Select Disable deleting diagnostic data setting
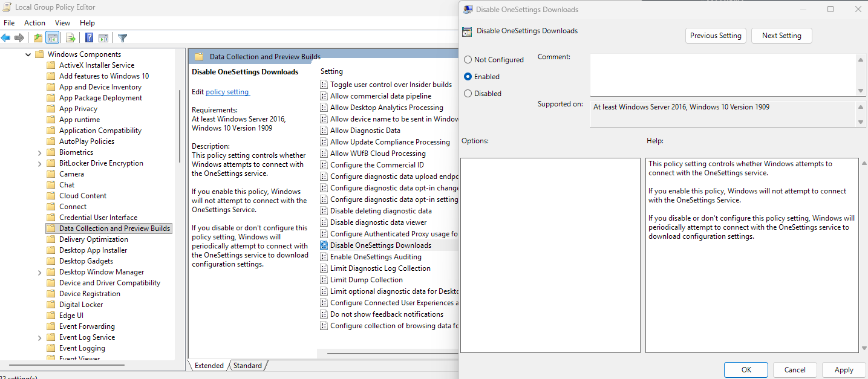Screen dimensions: 868x379 point(381,211)
